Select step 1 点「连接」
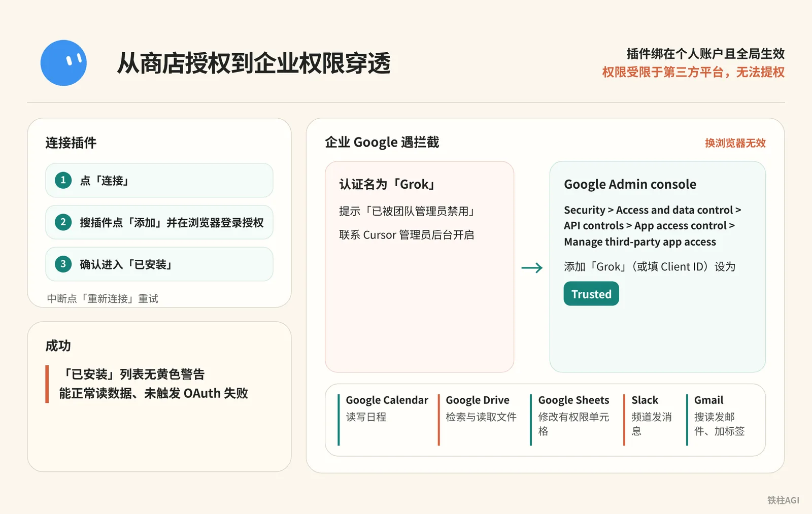The width and height of the screenshot is (812, 514). 159,180
